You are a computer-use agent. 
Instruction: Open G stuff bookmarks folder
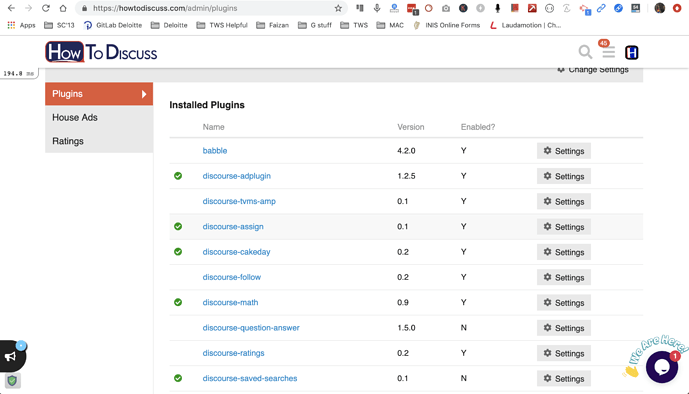coord(315,25)
